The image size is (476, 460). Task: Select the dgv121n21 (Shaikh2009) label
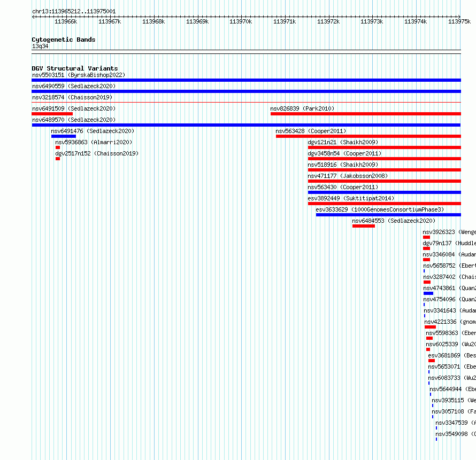point(343,142)
